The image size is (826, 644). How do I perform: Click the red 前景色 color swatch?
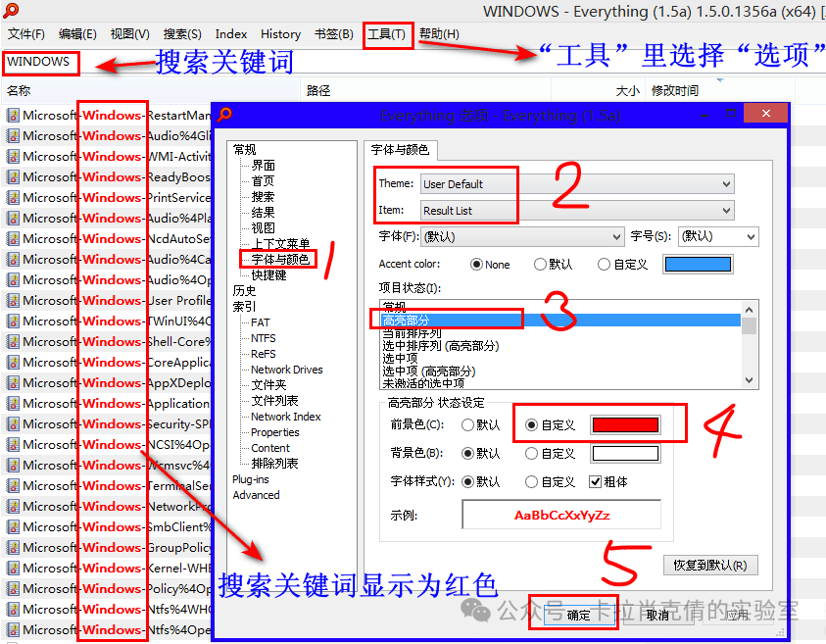click(x=624, y=425)
